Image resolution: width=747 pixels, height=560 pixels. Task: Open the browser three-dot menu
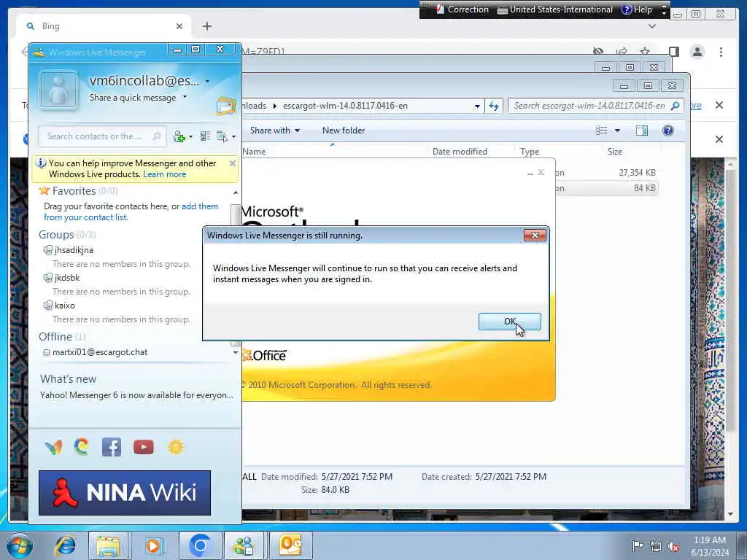point(721,52)
